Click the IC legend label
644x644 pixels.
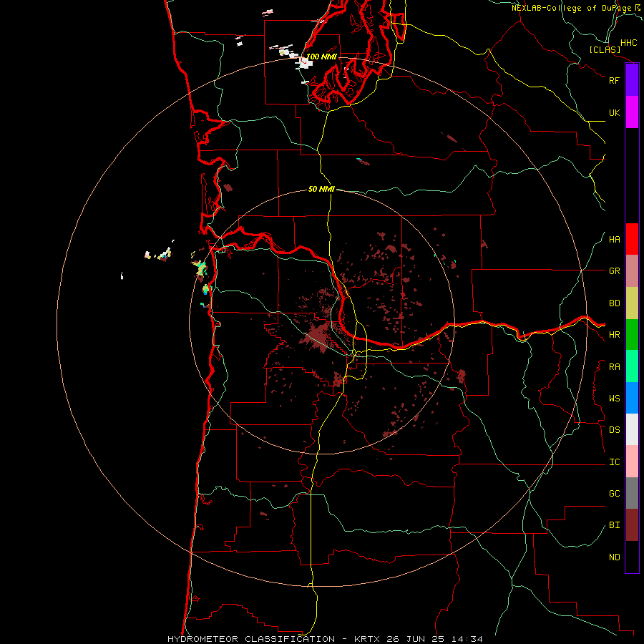(614, 462)
